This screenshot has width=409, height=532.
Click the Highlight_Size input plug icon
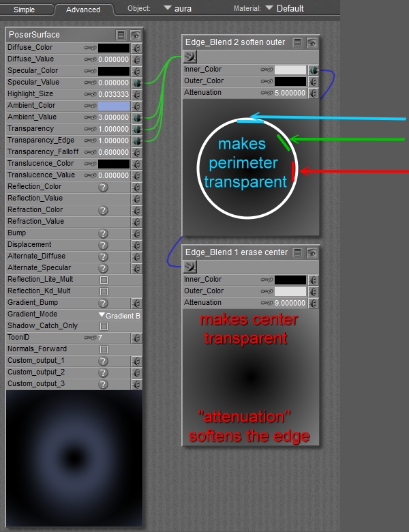point(136,94)
